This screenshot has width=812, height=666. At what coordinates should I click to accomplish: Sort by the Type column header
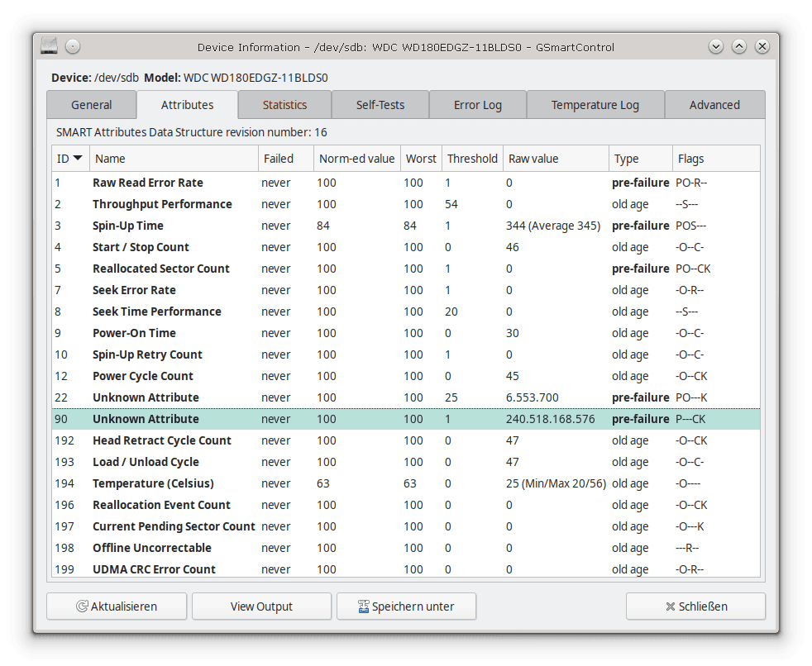click(641, 159)
